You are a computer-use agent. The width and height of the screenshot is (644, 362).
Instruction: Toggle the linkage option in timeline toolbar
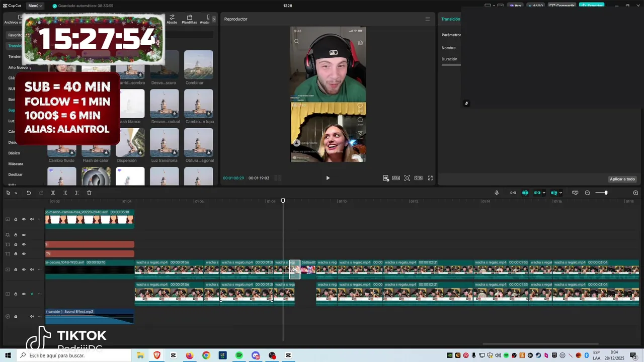point(525,193)
